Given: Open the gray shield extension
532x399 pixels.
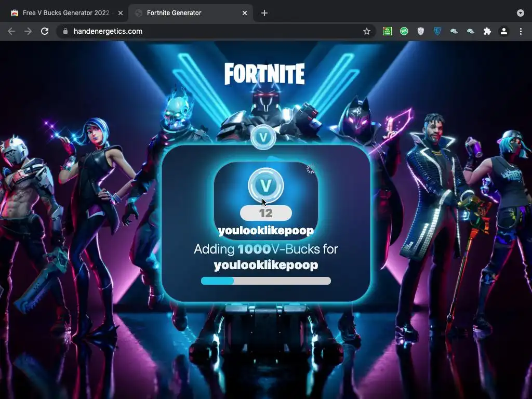Looking at the screenshot, I should (x=421, y=31).
